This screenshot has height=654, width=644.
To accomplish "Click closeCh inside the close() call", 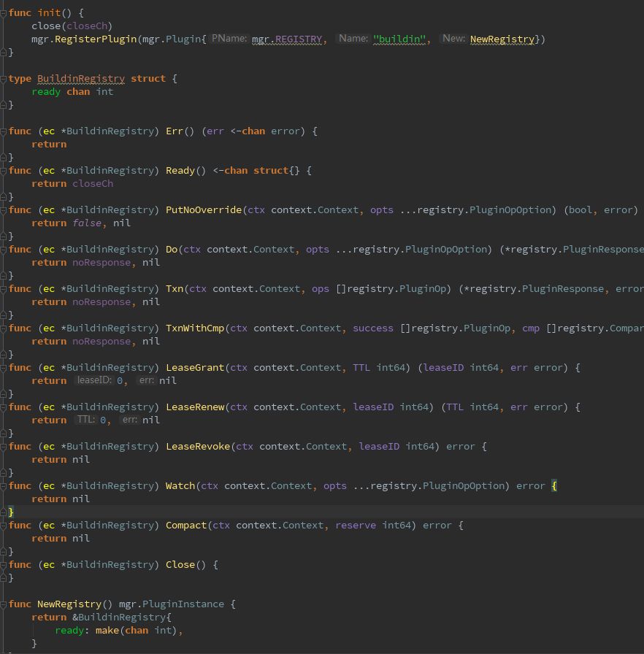I will coord(87,26).
